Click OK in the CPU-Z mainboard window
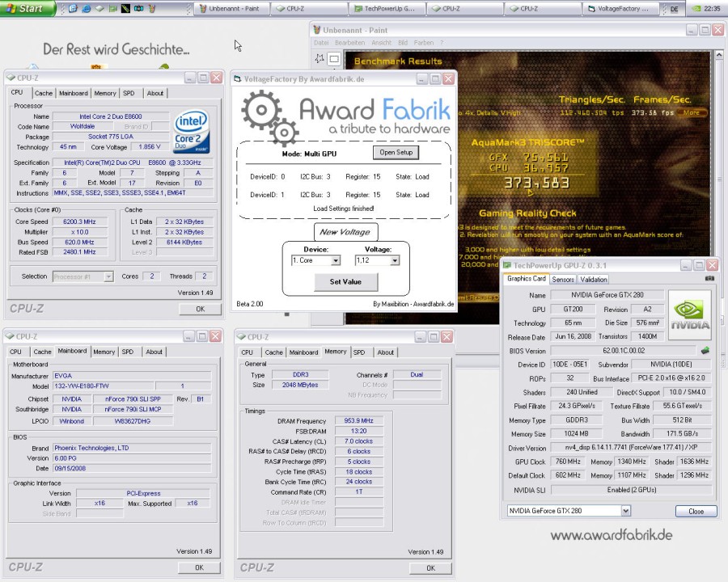Screen dimensions: 728x582 (199, 567)
